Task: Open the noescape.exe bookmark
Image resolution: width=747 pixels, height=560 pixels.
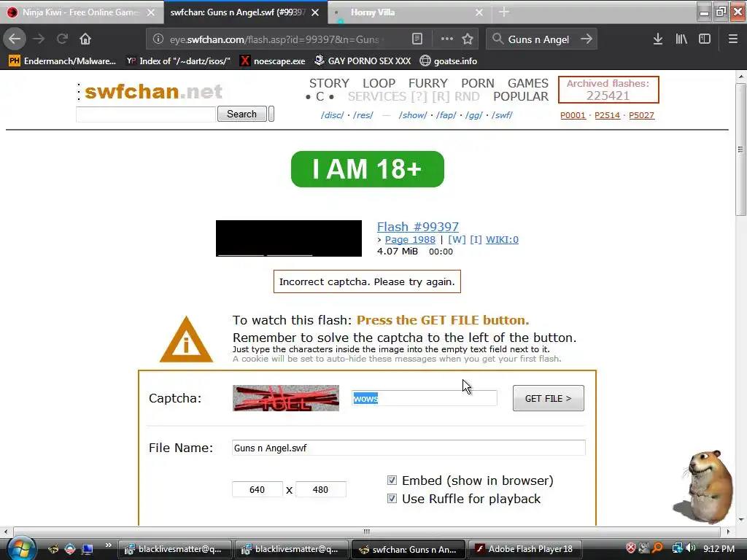Action: point(273,61)
